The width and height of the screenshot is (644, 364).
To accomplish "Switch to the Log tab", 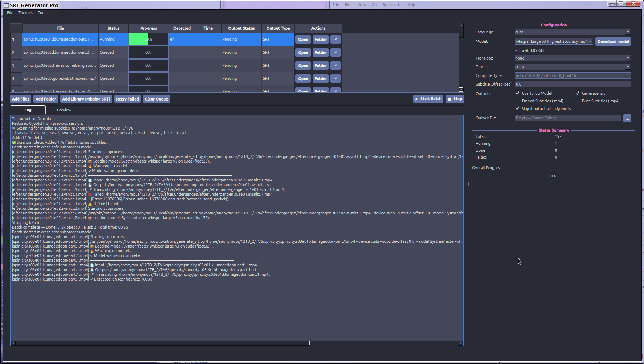I will pos(28,110).
